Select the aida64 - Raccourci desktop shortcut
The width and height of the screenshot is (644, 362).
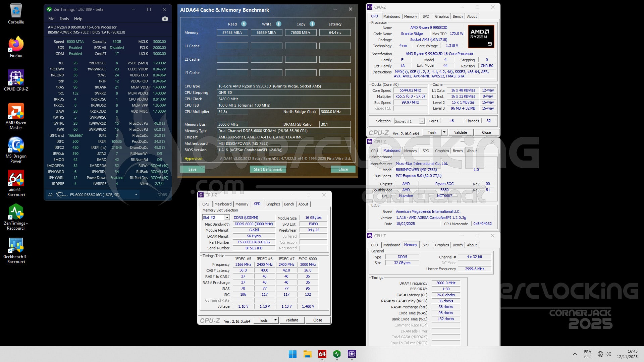point(16,183)
